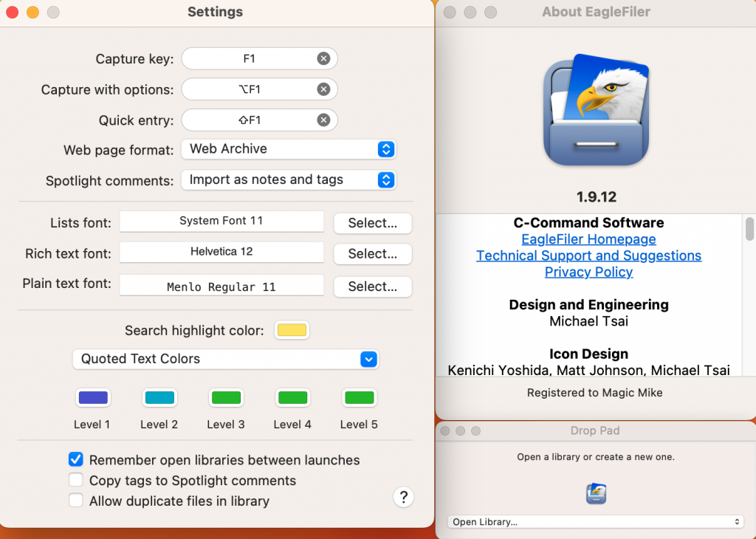Enable Copy tags to Spotlight comments
The height and width of the screenshot is (539, 756).
(75, 480)
